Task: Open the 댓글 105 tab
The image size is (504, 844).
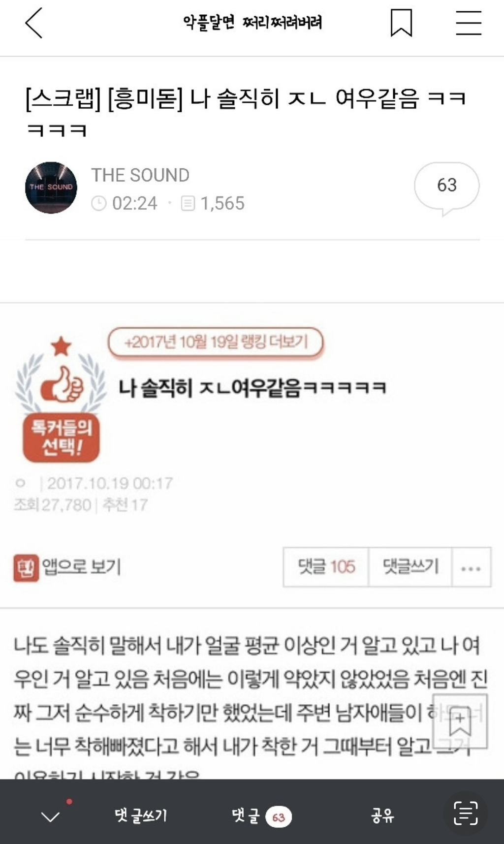Action: pyautogui.click(x=326, y=567)
